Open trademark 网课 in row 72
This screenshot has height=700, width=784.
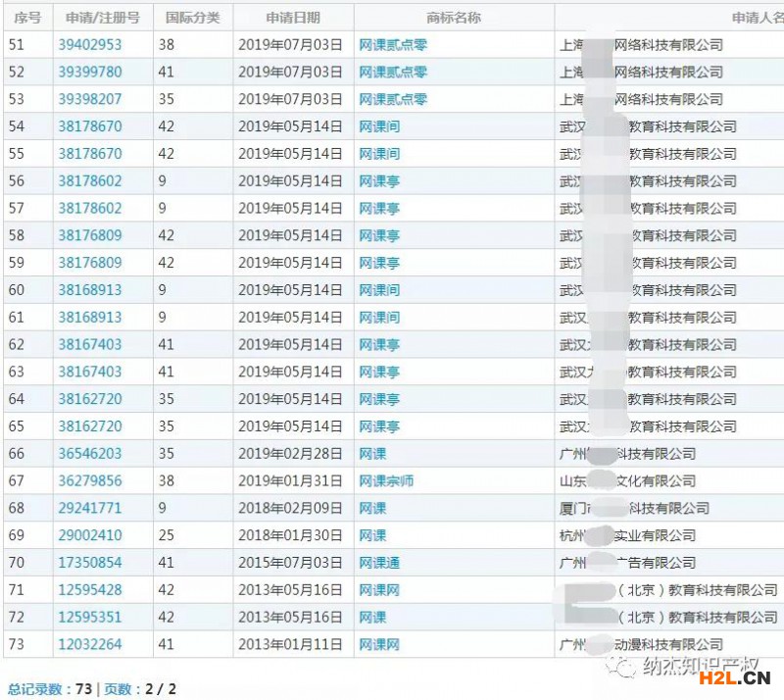point(372,618)
